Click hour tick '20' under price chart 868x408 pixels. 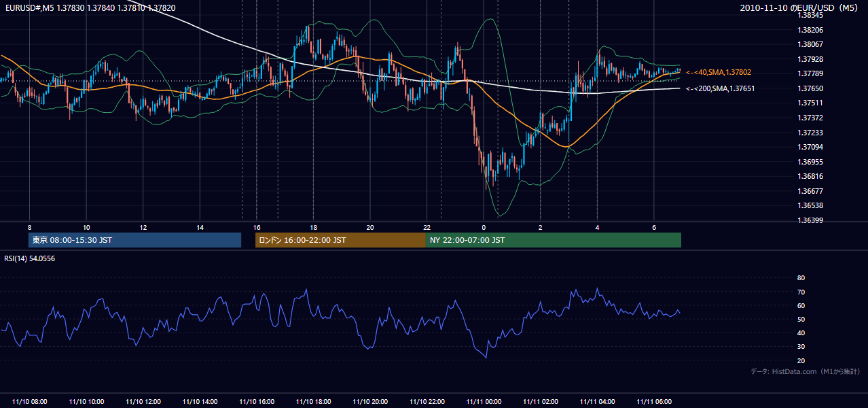[370, 227]
